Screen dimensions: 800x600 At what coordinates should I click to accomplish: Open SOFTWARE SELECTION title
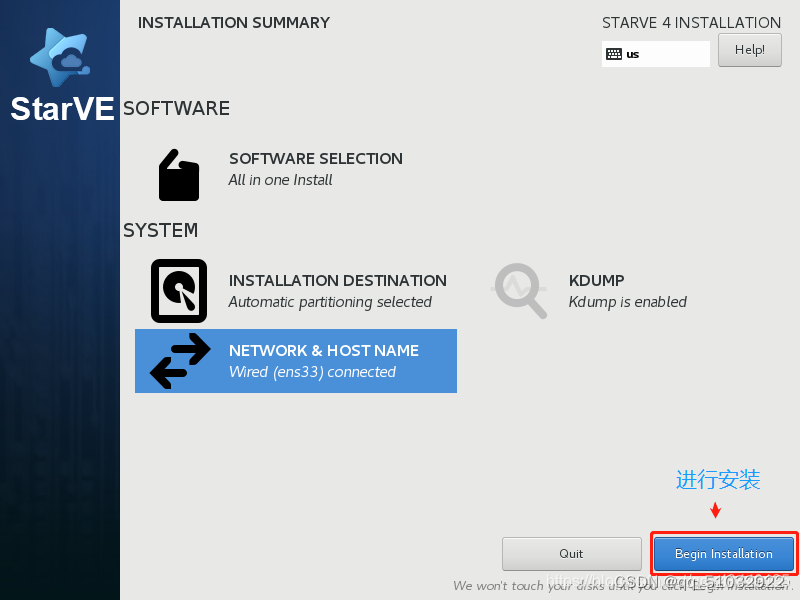316,159
